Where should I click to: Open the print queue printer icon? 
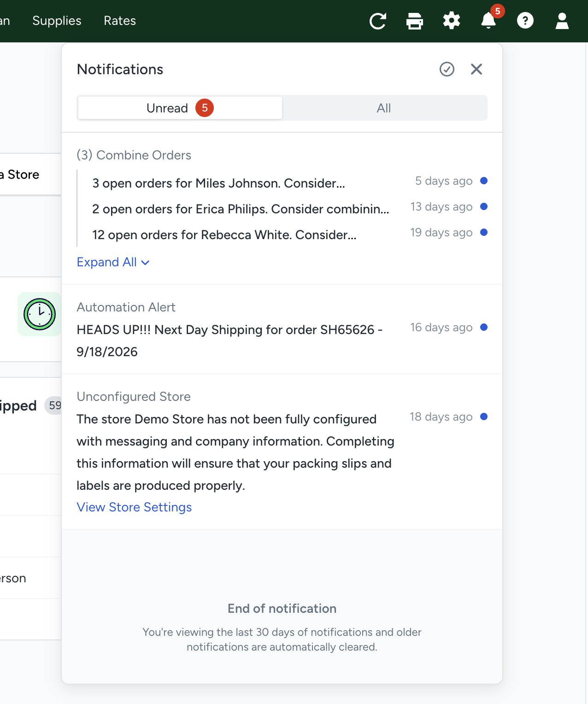415,21
